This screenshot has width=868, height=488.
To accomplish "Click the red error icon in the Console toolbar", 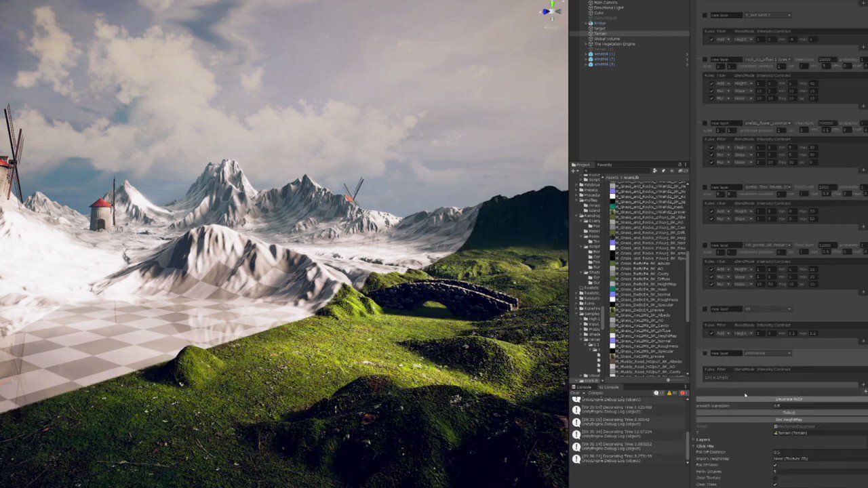I will tap(683, 393).
